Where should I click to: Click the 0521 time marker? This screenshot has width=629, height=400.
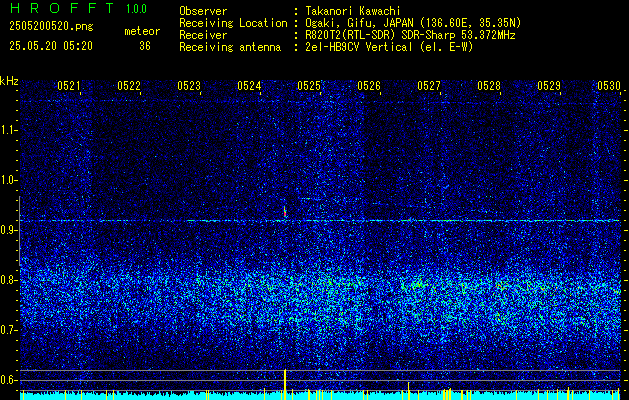69,85
